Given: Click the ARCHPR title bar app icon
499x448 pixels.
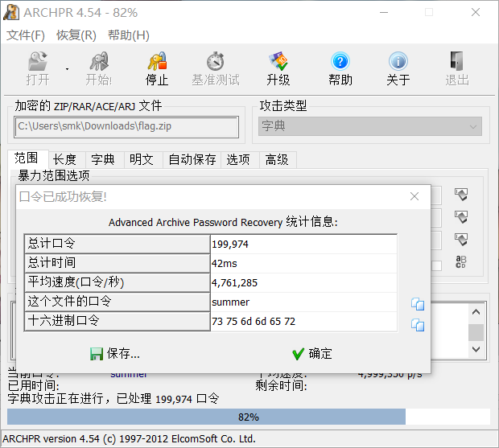Looking at the screenshot, I should coord(11,13).
